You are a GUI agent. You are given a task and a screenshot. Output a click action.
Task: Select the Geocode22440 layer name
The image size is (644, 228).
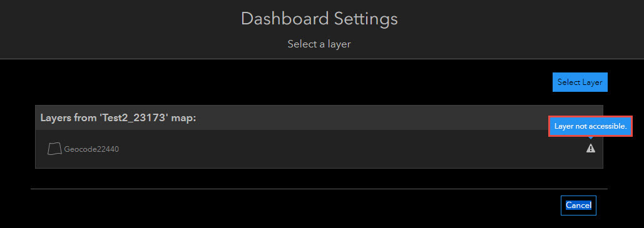coord(91,149)
